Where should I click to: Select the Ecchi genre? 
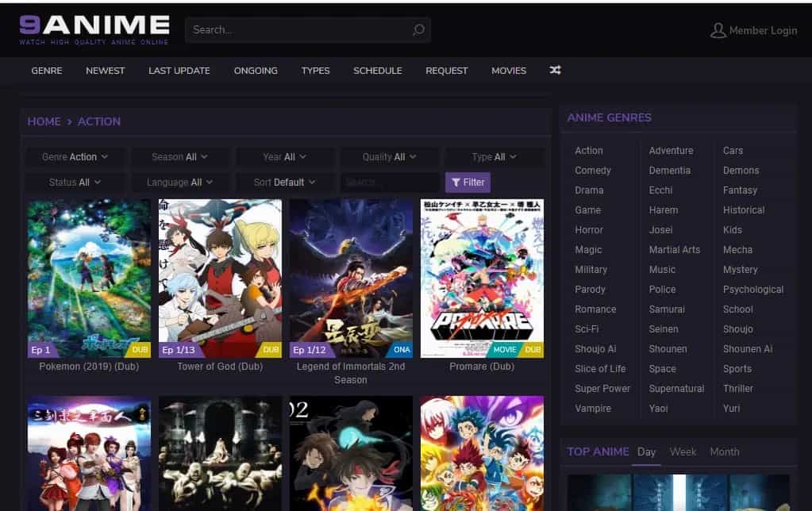pyautogui.click(x=660, y=190)
